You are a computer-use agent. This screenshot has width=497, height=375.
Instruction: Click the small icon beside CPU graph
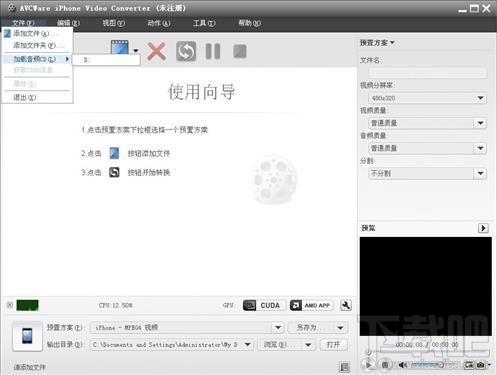coord(10,305)
